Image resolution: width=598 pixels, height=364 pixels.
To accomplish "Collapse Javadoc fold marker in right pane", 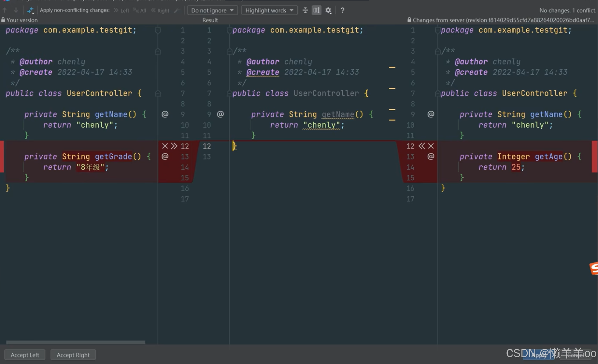I will [438, 51].
